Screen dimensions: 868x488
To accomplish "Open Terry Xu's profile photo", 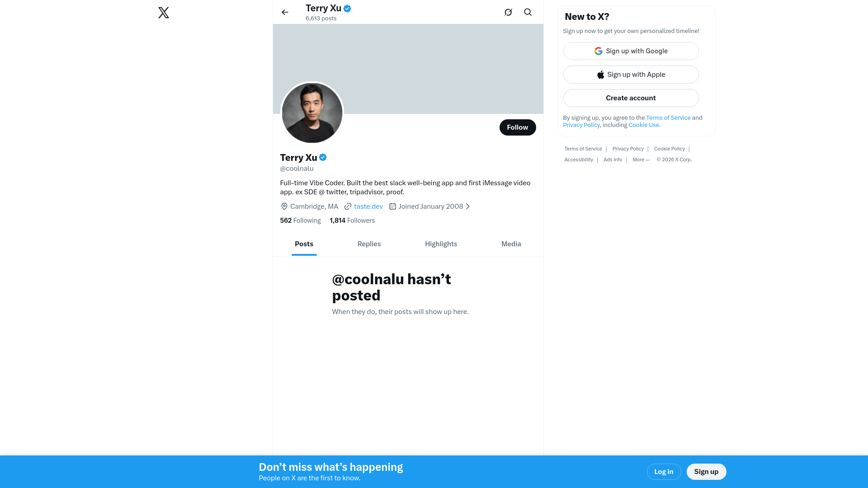I will click(312, 113).
